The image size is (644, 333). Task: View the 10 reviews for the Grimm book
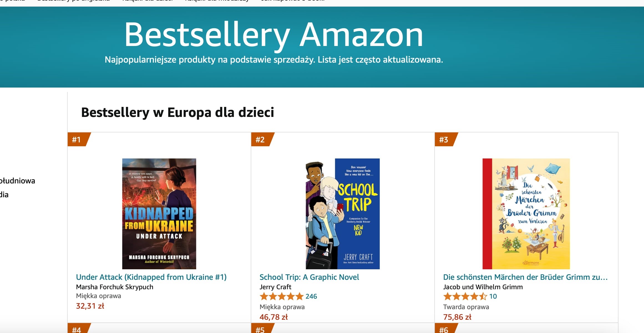(493, 296)
